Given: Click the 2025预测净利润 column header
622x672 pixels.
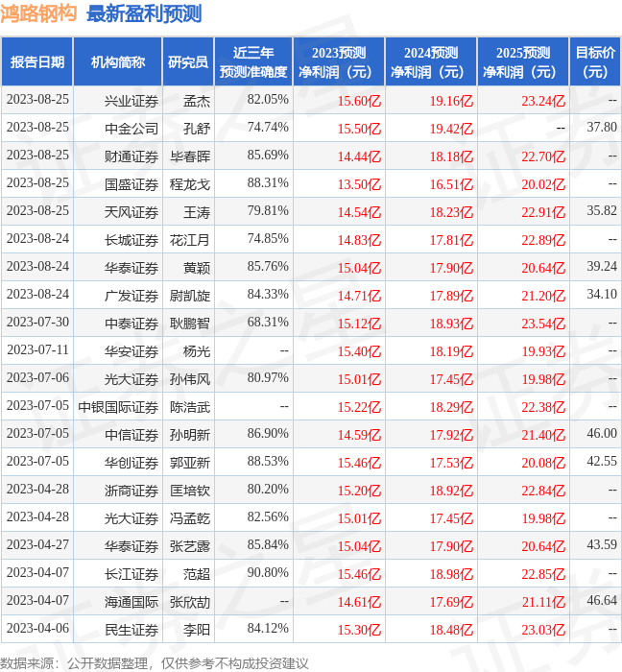Looking at the screenshot, I should (x=523, y=61).
